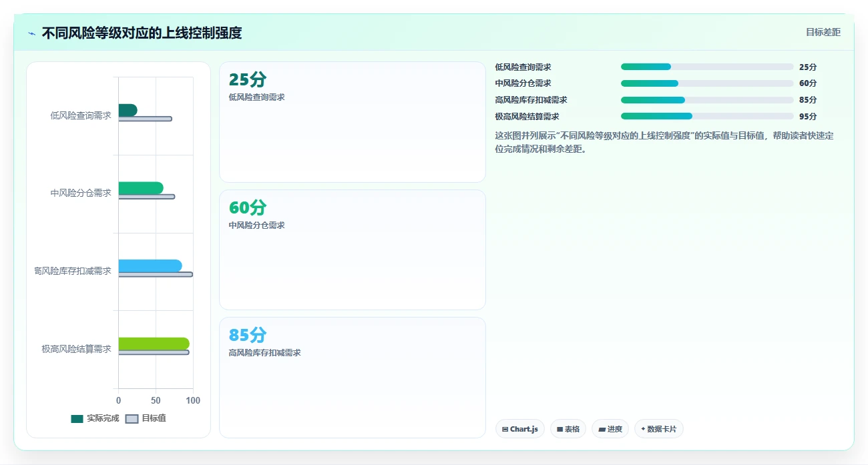The width and height of the screenshot is (868, 465).
Task: Select the Chart.js tag chip
Action: tap(520, 429)
